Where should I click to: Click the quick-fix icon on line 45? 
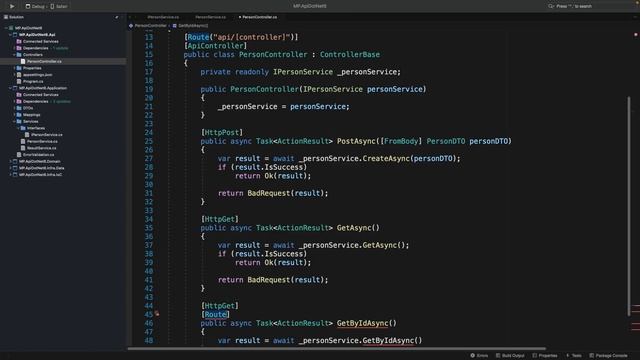tap(157, 314)
